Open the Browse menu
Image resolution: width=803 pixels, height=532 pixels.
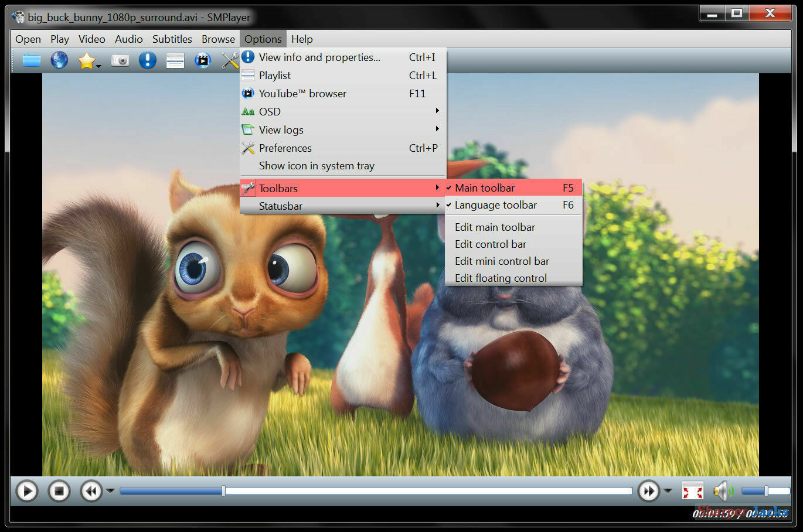coord(218,39)
